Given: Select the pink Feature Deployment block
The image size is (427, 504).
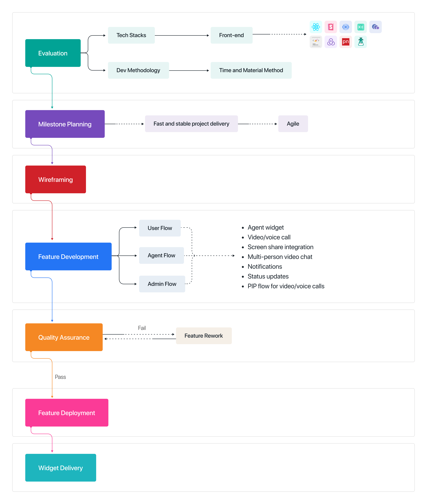Looking at the screenshot, I should point(67,413).
